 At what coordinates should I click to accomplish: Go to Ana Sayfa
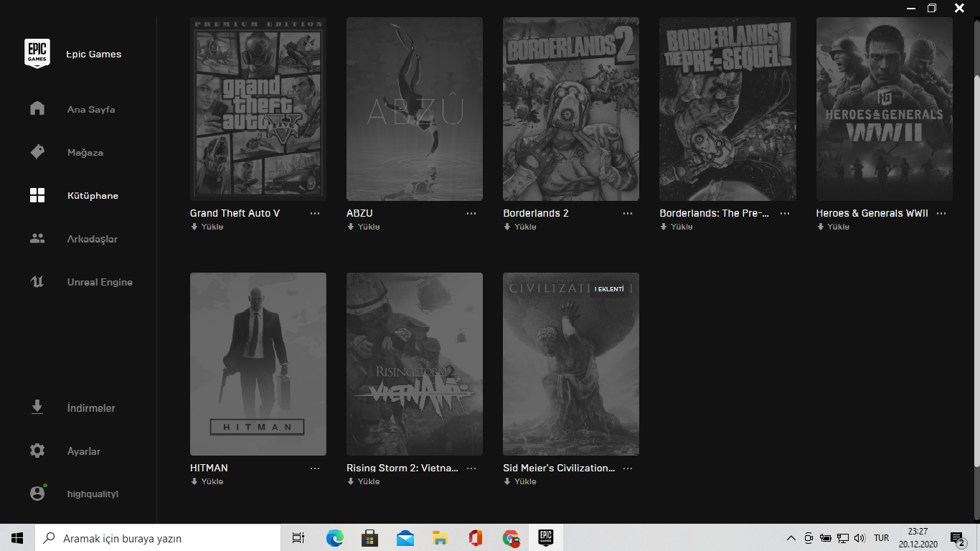[x=91, y=110]
